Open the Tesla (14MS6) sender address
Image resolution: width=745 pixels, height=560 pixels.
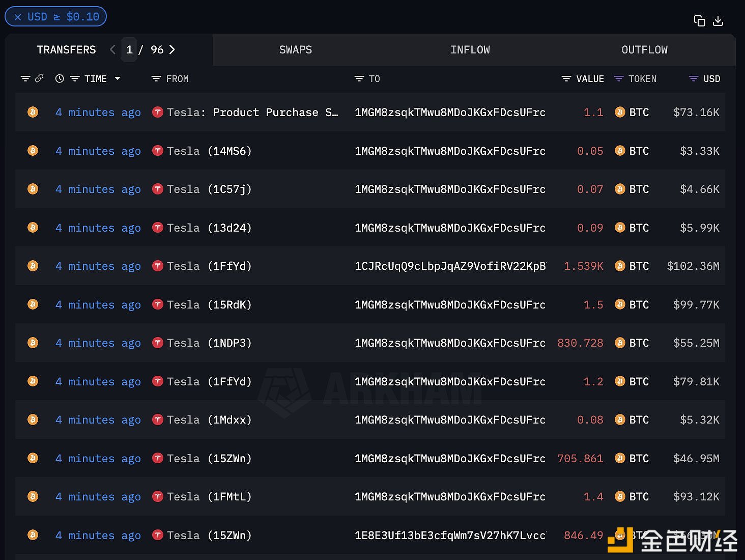[x=209, y=151]
